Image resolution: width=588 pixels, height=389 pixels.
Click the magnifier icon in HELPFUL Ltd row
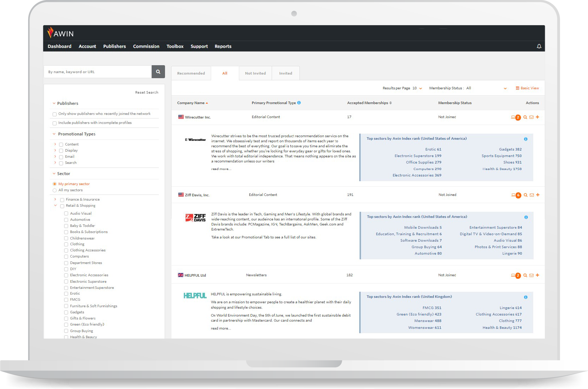525,275
